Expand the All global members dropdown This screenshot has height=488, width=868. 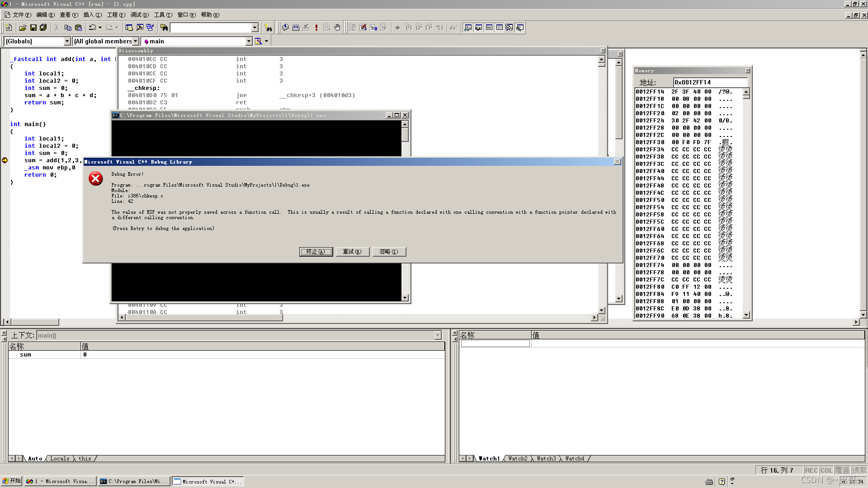click(135, 41)
